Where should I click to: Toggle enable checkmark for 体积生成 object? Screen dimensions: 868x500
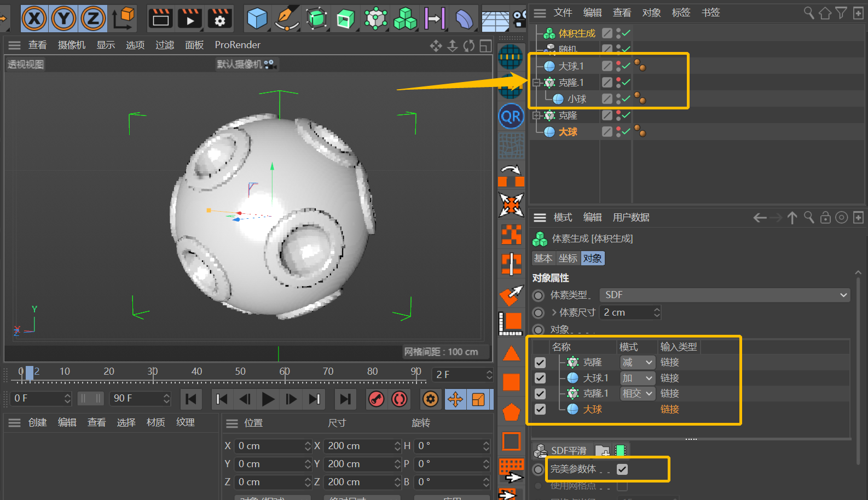(x=626, y=33)
